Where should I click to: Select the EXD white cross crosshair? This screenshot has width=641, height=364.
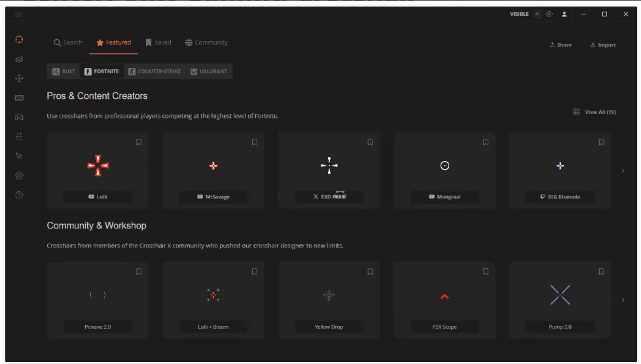coord(329,166)
